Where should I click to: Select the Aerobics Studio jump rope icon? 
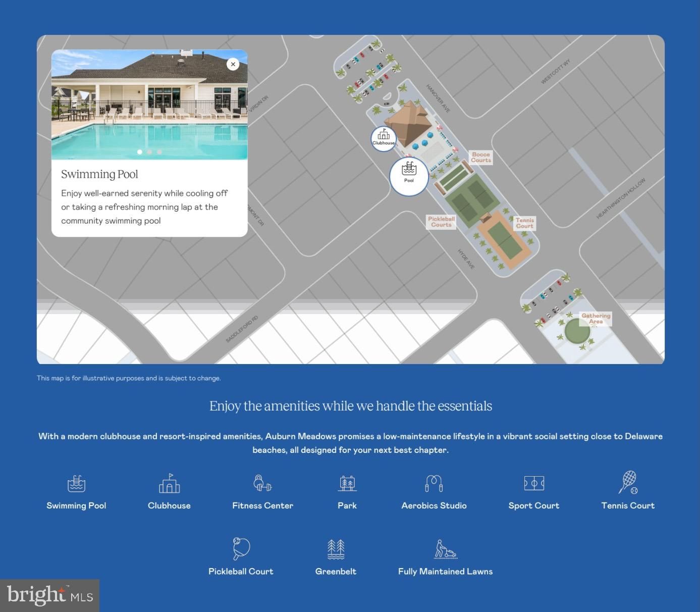[x=434, y=483]
